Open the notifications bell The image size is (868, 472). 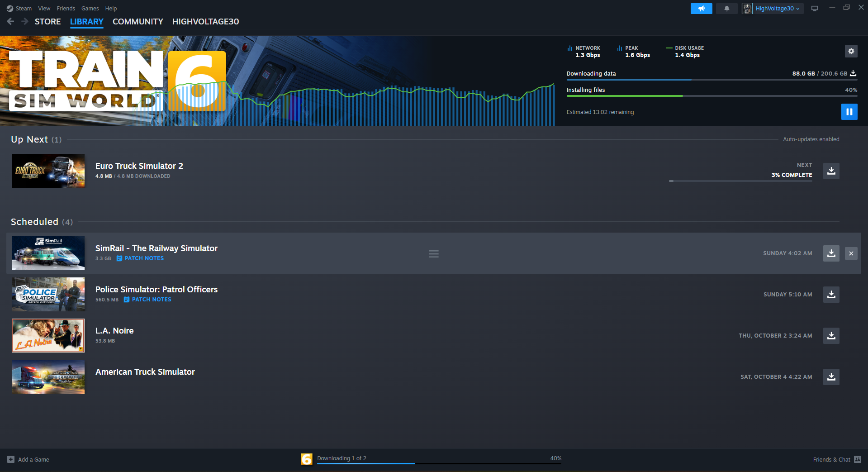pos(726,9)
